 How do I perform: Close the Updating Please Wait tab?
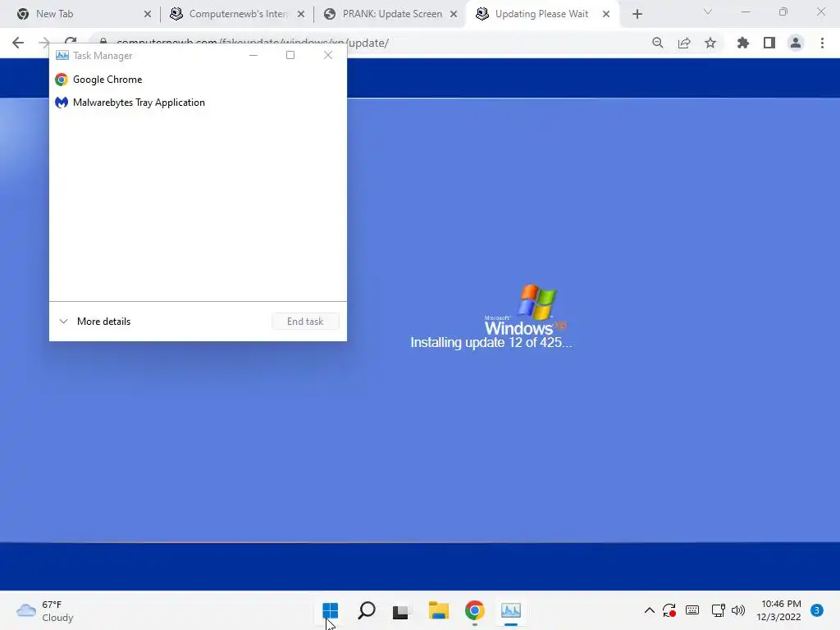(606, 14)
